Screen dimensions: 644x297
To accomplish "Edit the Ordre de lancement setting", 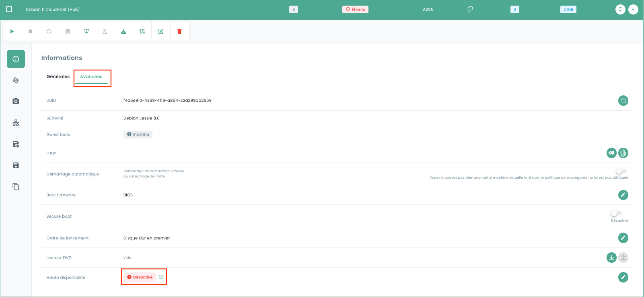I will pyautogui.click(x=623, y=238).
